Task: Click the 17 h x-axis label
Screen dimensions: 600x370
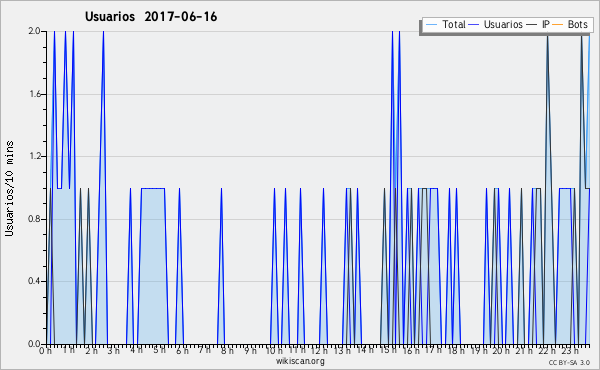Action: (x=433, y=350)
